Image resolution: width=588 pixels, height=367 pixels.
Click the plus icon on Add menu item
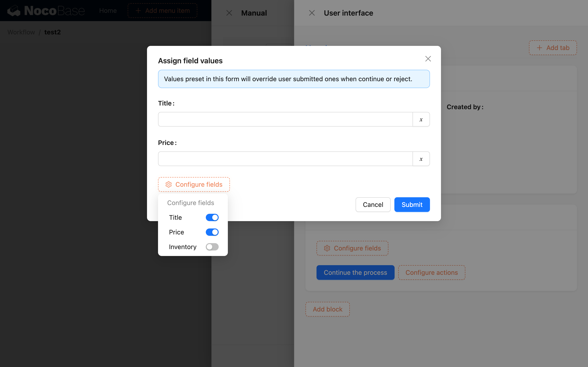138,11
